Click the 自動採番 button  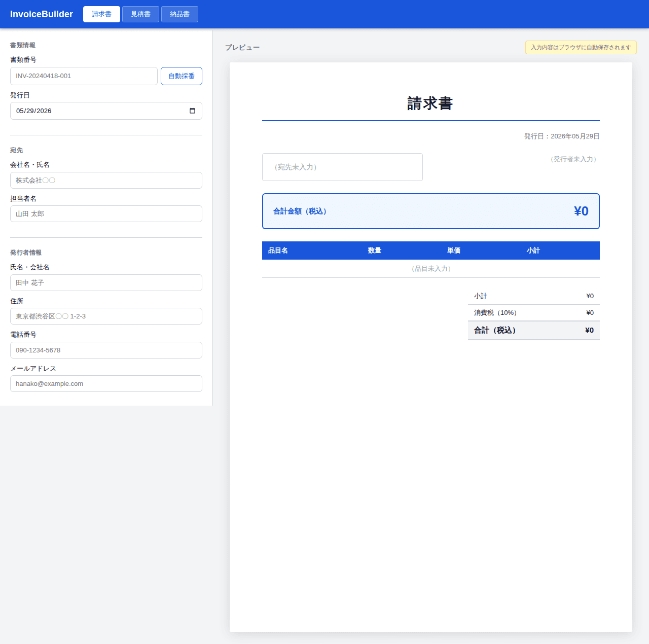182,76
